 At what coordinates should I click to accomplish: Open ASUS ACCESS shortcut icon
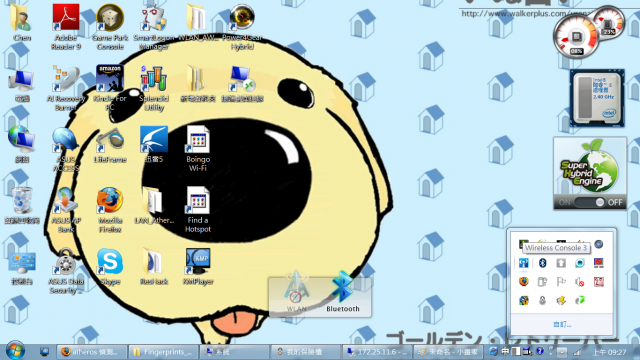coord(66,149)
